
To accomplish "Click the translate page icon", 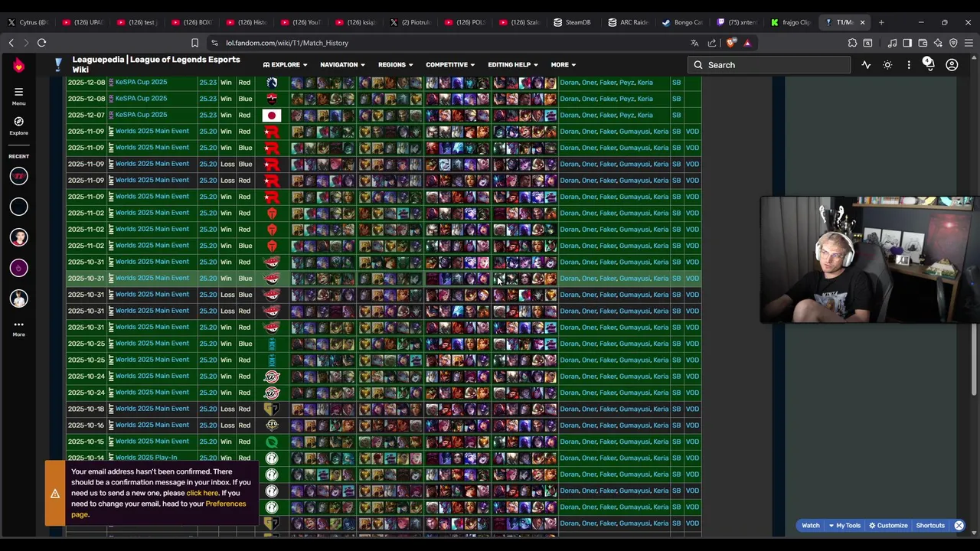I will pyautogui.click(x=694, y=43).
